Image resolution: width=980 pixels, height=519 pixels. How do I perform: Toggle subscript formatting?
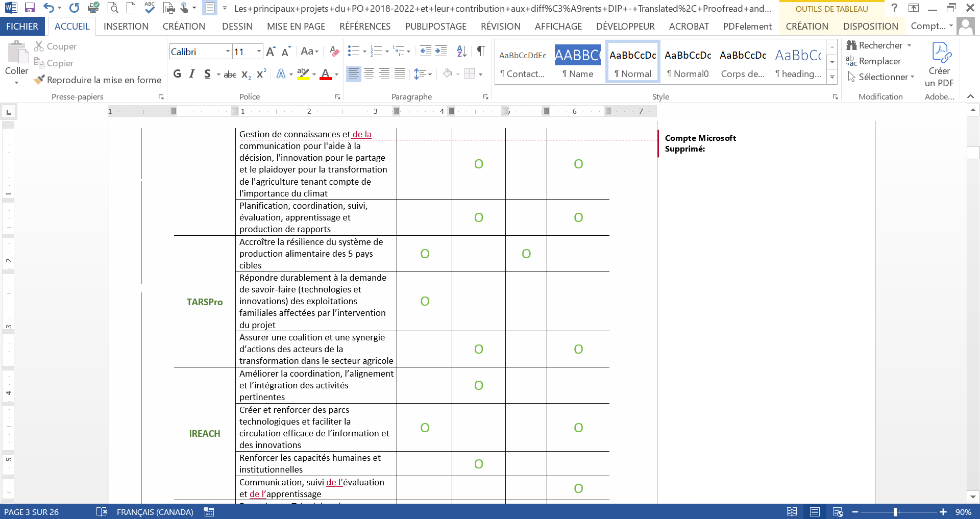(246, 74)
